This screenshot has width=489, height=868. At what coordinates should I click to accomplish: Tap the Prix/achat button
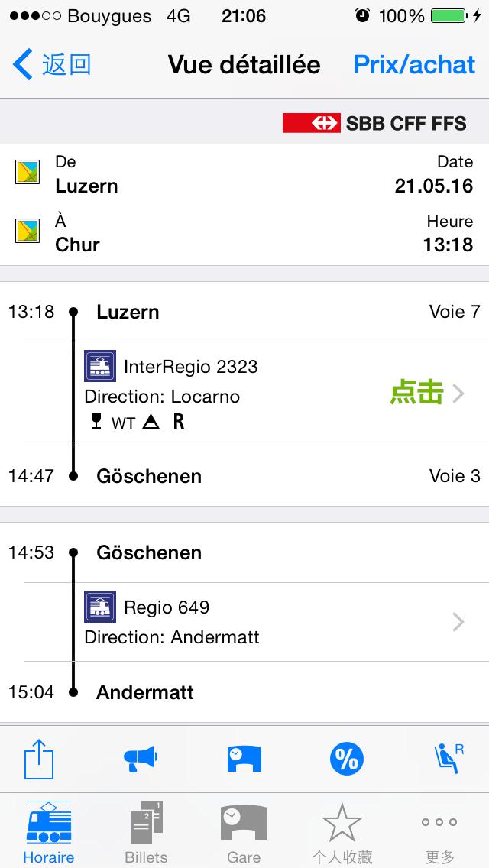[414, 65]
